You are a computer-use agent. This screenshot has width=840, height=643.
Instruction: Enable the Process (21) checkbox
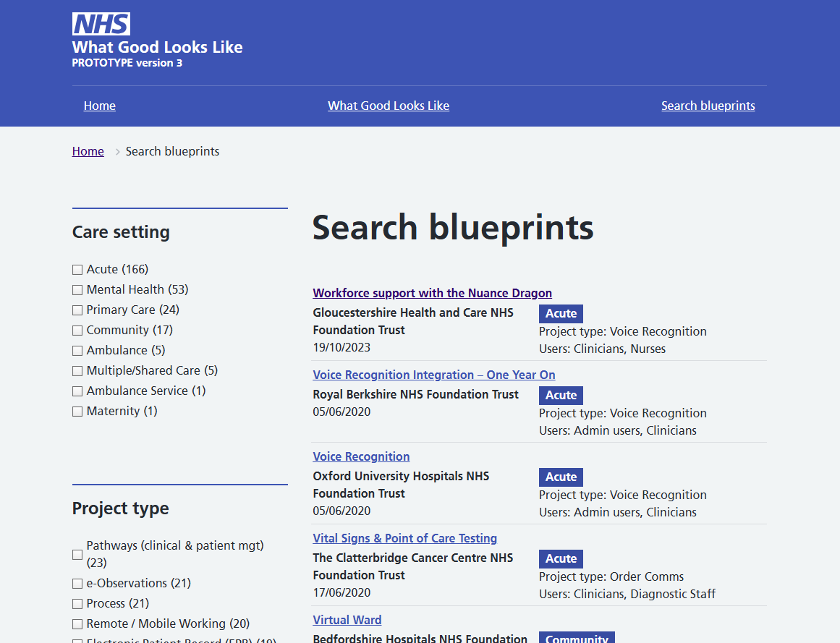tap(77, 603)
